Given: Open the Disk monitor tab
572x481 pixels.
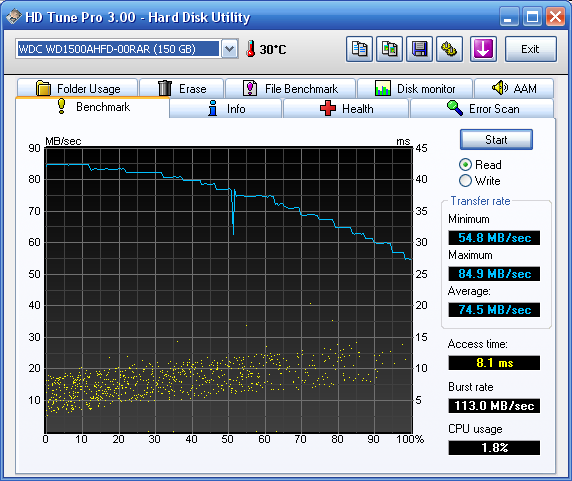Looking at the screenshot, I should click(x=415, y=89).
